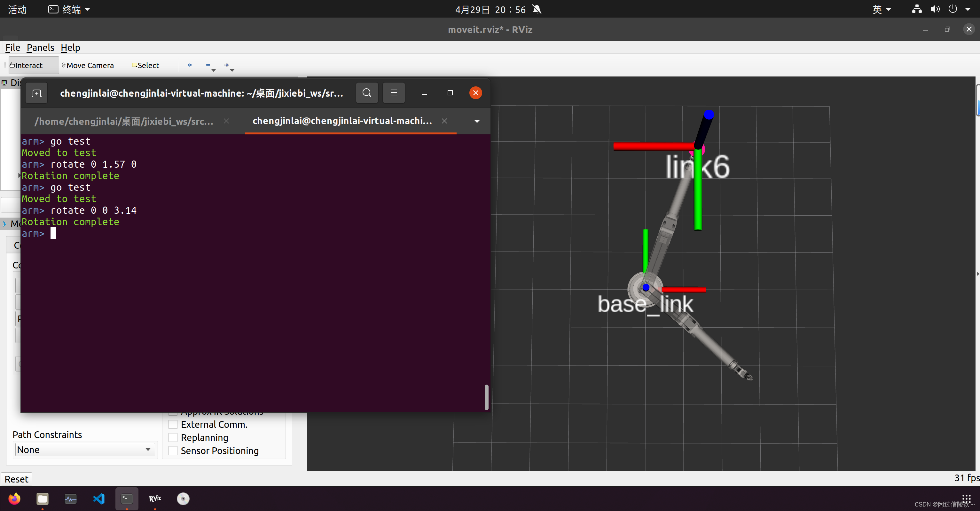The width and height of the screenshot is (980, 511).
Task: Click the new terminal tab icon
Action: 36,93
